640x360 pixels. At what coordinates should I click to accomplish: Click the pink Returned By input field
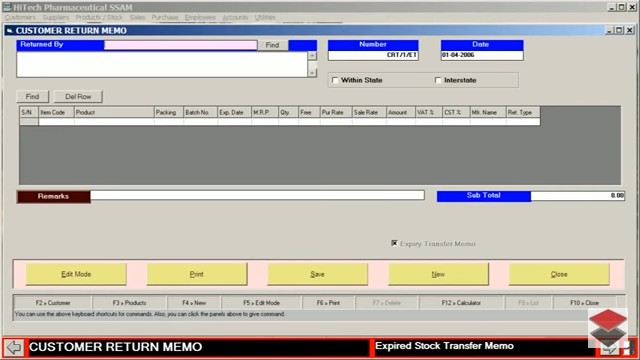180,45
